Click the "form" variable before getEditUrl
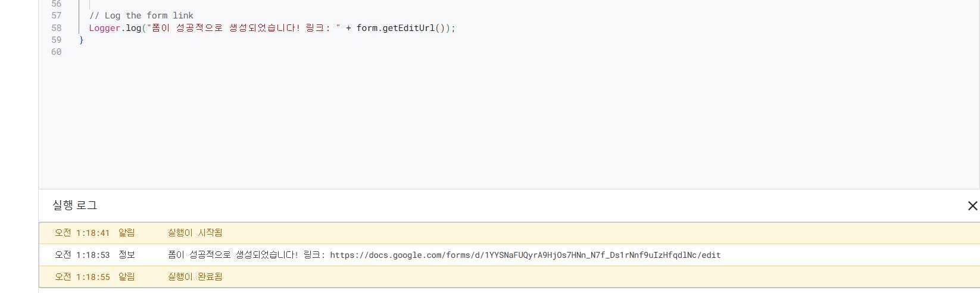The height and width of the screenshot is (293, 980). (x=367, y=28)
